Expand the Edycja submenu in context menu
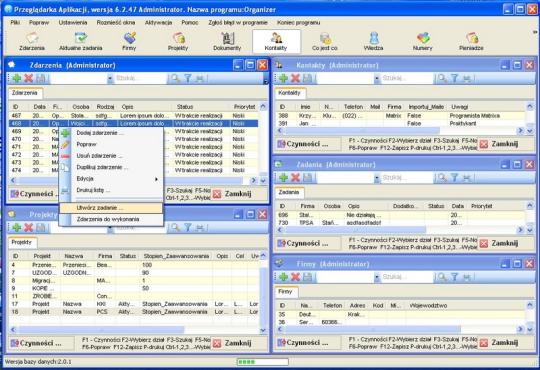540x370 pixels. pyautogui.click(x=111, y=179)
